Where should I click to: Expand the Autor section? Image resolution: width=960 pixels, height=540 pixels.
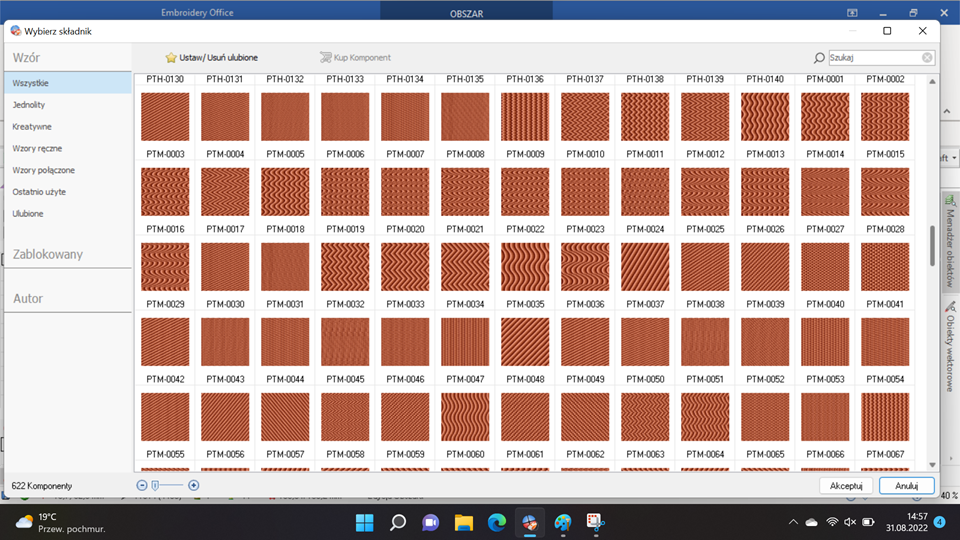tap(28, 298)
